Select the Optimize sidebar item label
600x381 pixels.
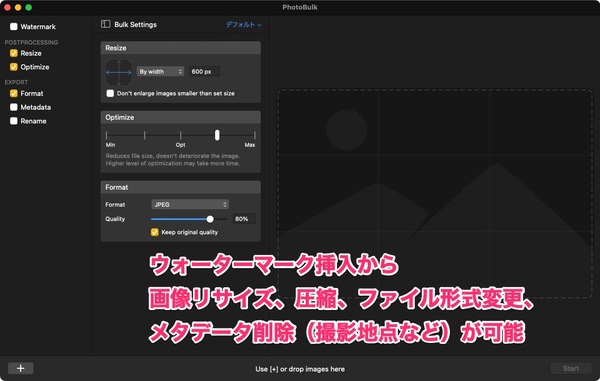[35, 67]
